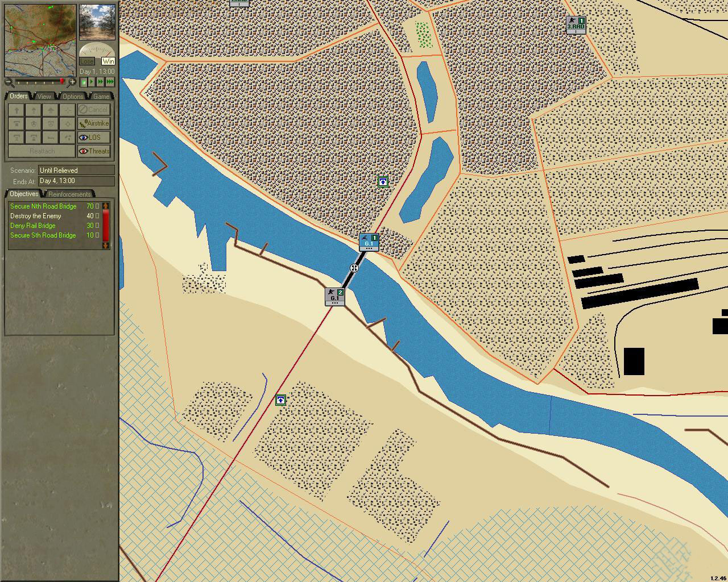Viewport: 728px width, 582px height.
Task: Click the objective flag marker north of the river
Action: click(383, 182)
